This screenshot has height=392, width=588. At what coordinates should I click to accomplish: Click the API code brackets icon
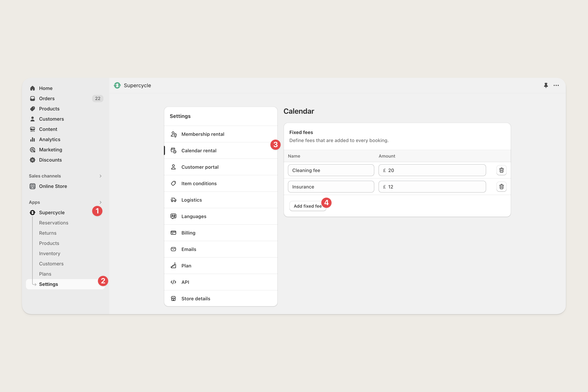click(173, 282)
